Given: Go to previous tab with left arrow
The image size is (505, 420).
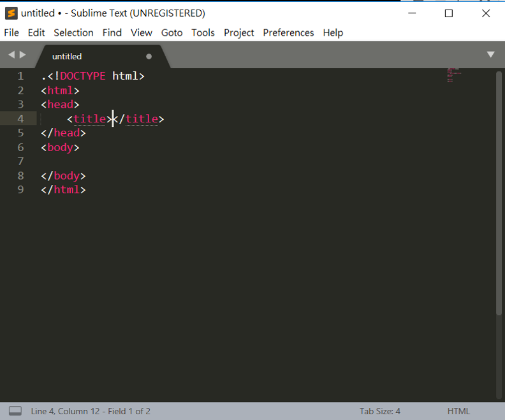Looking at the screenshot, I should click(11, 54).
